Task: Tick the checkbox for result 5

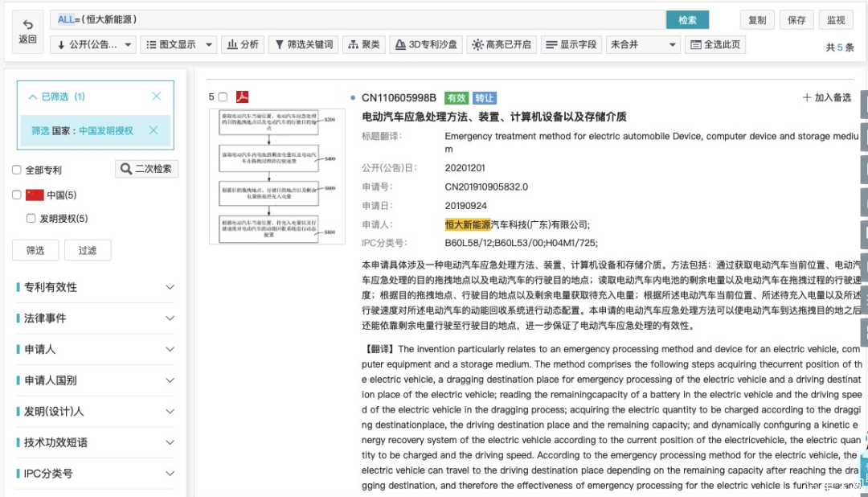Action: pos(223,97)
